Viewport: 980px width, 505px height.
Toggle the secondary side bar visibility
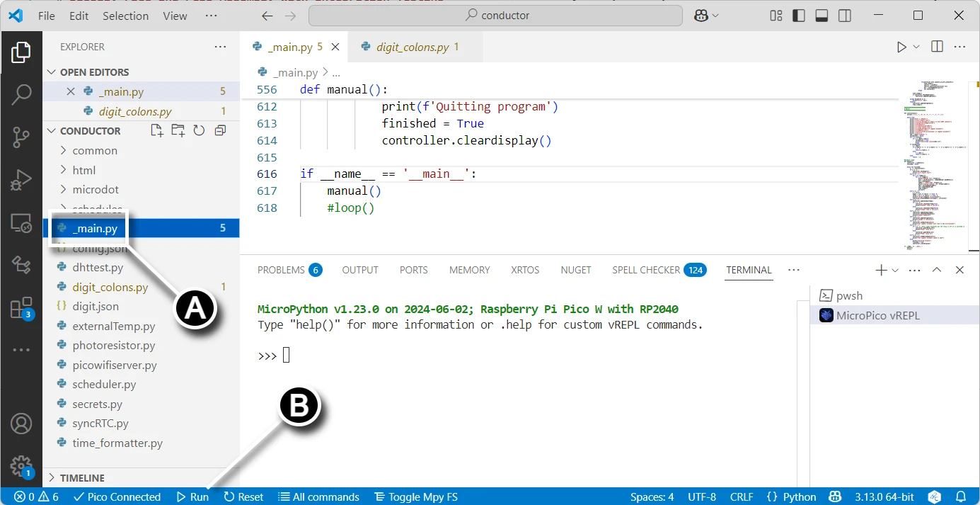(x=844, y=16)
